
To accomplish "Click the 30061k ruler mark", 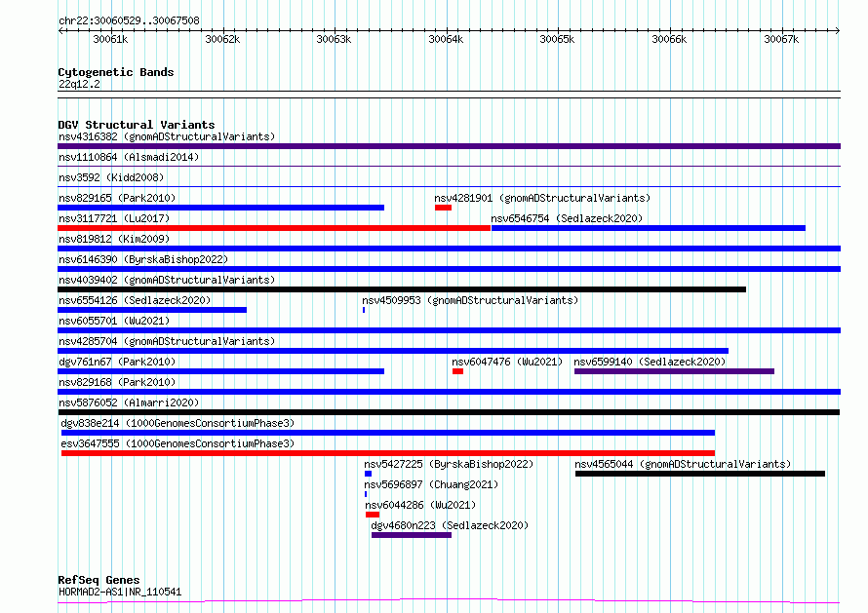I will pyautogui.click(x=110, y=39).
